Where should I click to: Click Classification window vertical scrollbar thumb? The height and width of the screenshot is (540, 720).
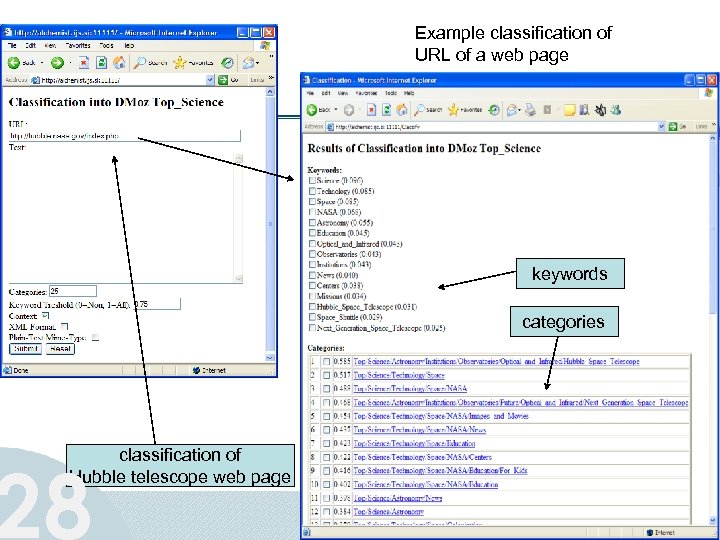[x=712, y=230]
